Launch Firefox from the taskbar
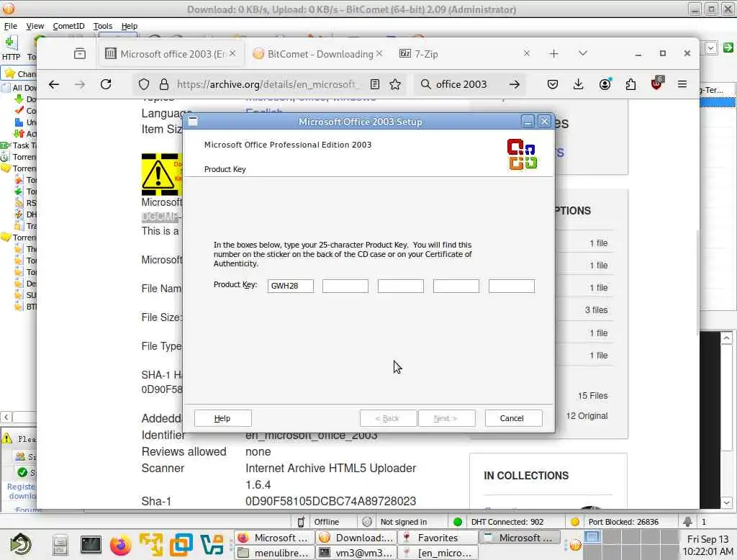737x560 pixels. coord(121,545)
